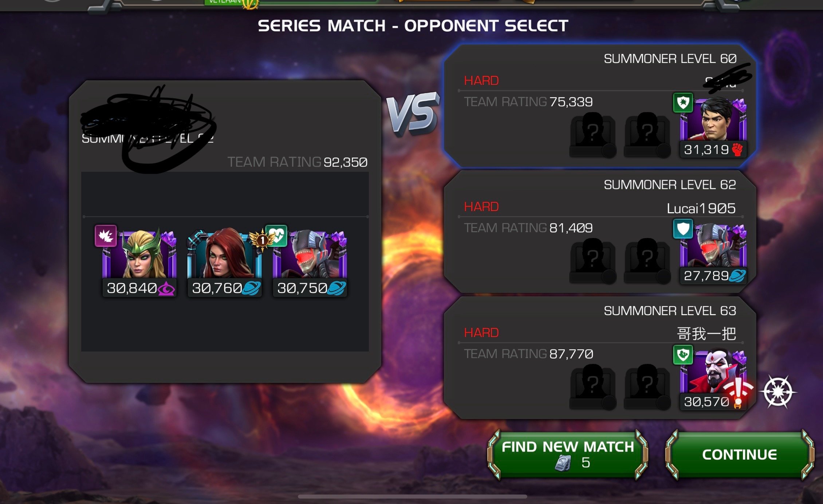This screenshot has height=504, width=823.
Task: Tap the Enchantress champion portrait rated 30,840
Action: click(x=139, y=255)
